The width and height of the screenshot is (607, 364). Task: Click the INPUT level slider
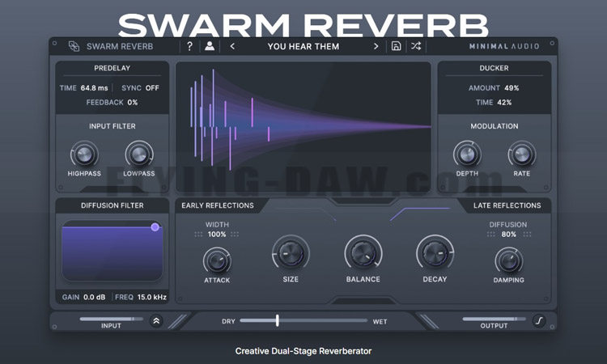click(111, 320)
